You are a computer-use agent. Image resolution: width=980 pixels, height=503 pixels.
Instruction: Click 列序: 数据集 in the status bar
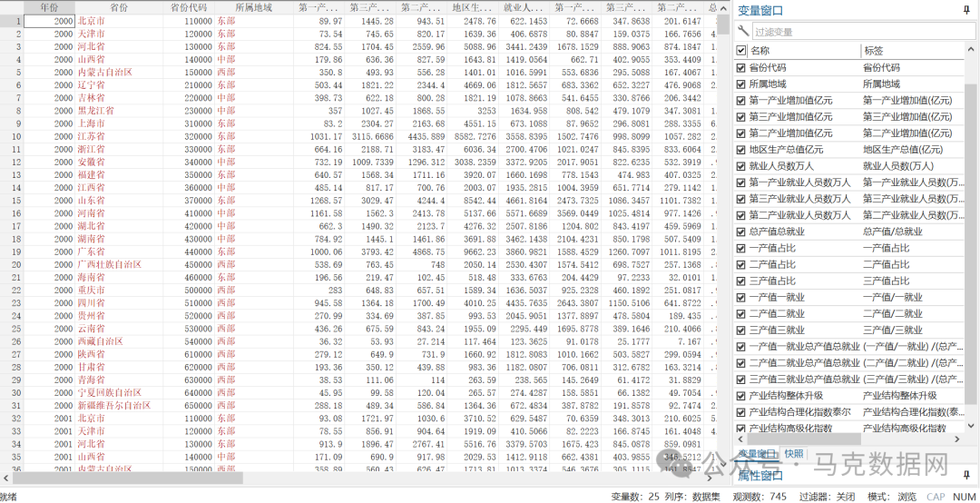tap(691, 496)
